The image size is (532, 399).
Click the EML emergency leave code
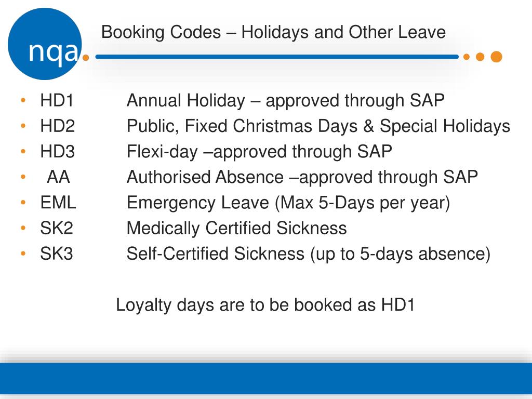tap(58, 203)
